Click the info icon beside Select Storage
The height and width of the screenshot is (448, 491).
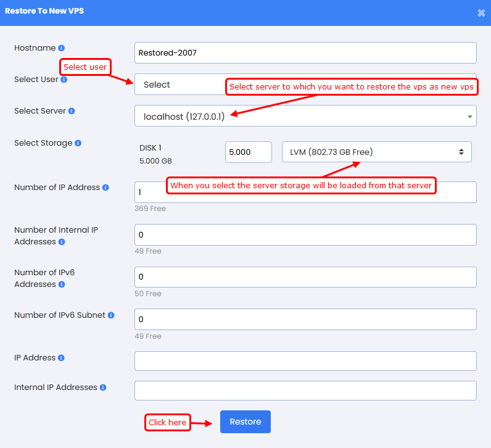pos(78,143)
